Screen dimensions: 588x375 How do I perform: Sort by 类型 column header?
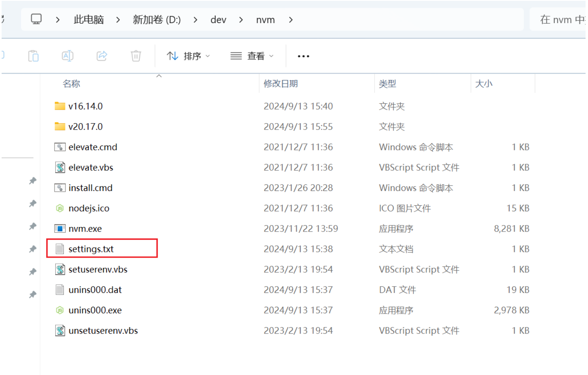[387, 84]
